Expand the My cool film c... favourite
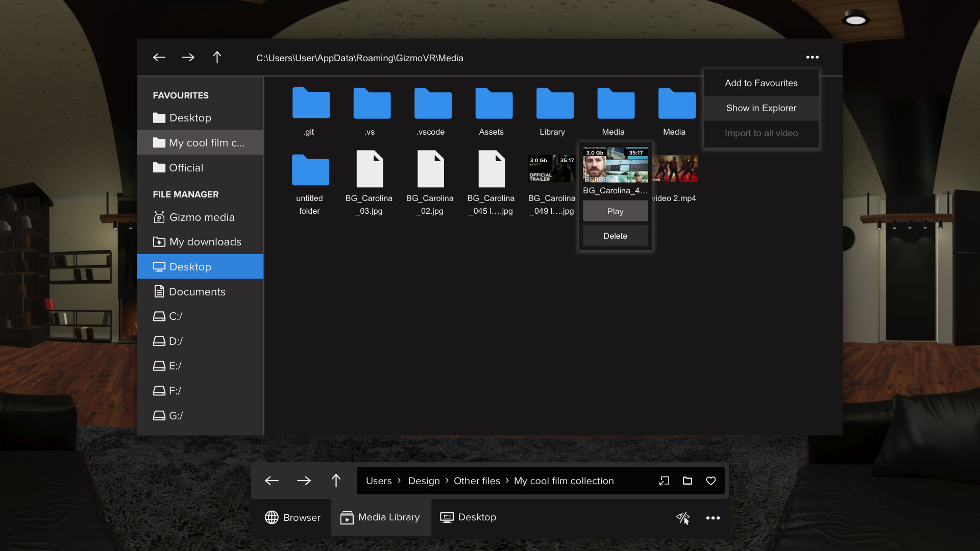 click(x=200, y=143)
